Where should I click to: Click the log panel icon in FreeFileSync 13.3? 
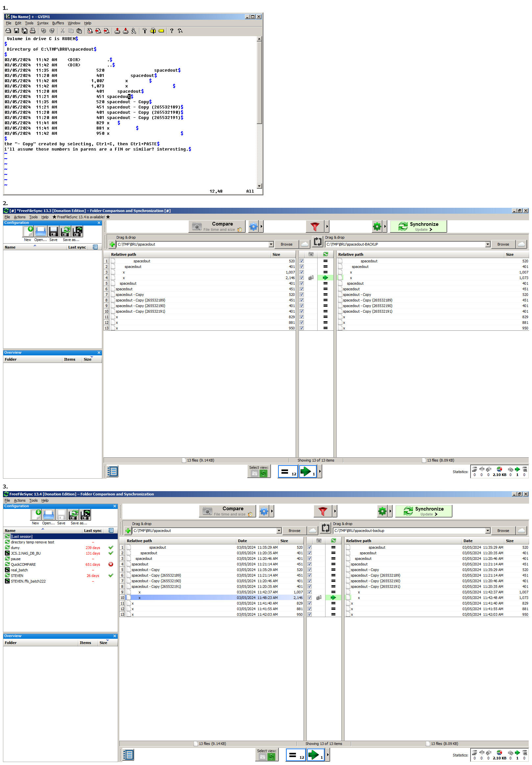pyautogui.click(x=112, y=471)
